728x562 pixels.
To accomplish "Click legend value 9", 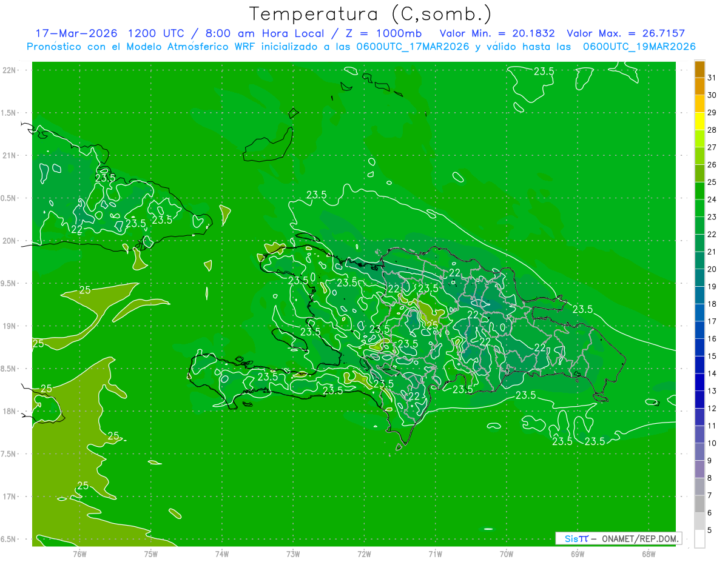I will 710,461.
